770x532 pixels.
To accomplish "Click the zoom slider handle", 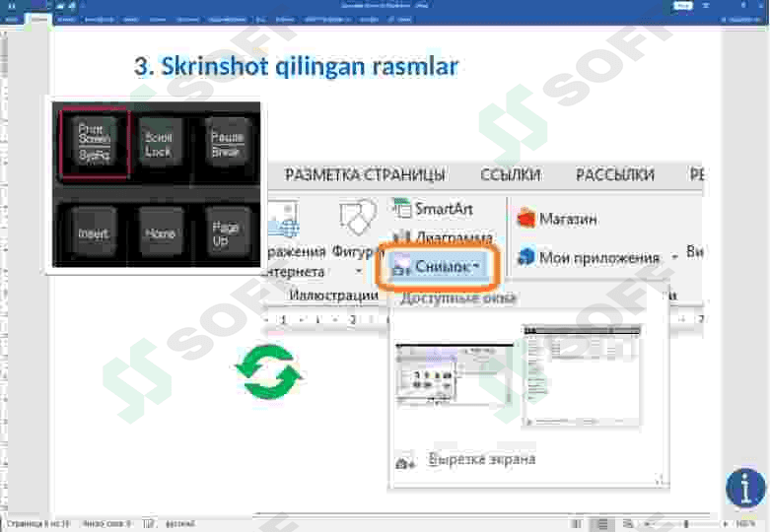I will tap(686, 525).
